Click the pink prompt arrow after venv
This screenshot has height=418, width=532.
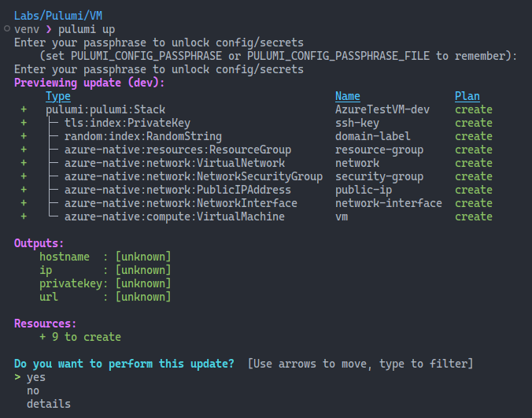[49, 29]
